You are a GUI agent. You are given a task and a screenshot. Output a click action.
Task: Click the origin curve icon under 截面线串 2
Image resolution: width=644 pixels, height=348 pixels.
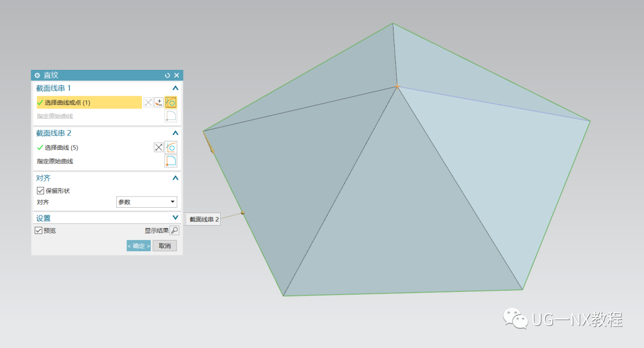point(171,161)
